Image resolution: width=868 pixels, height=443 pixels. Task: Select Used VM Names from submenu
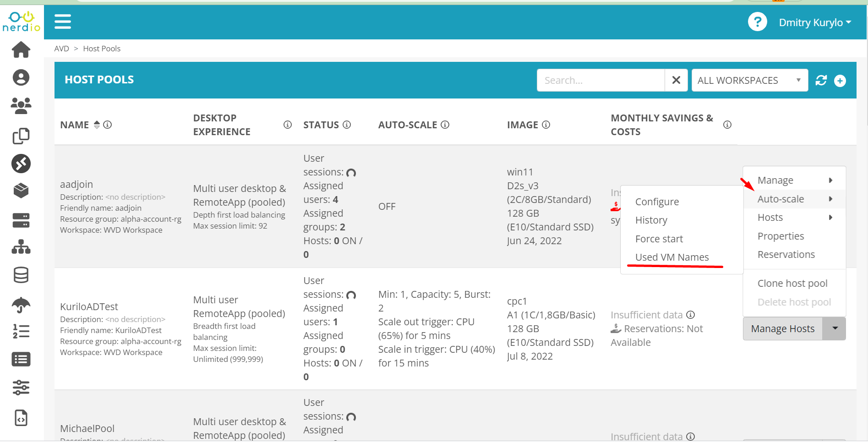pyautogui.click(x=671, y=257)
